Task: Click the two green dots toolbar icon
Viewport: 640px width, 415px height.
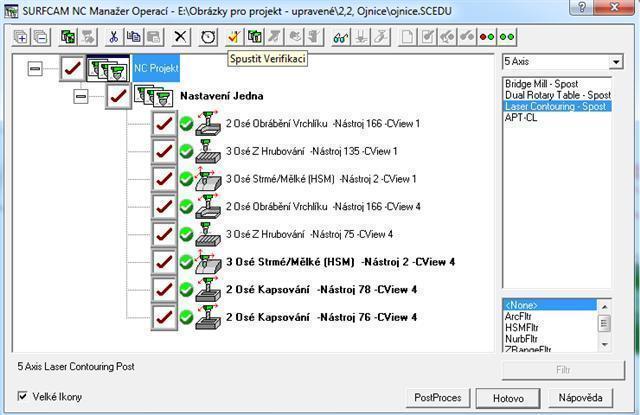Action: (507, 37)
